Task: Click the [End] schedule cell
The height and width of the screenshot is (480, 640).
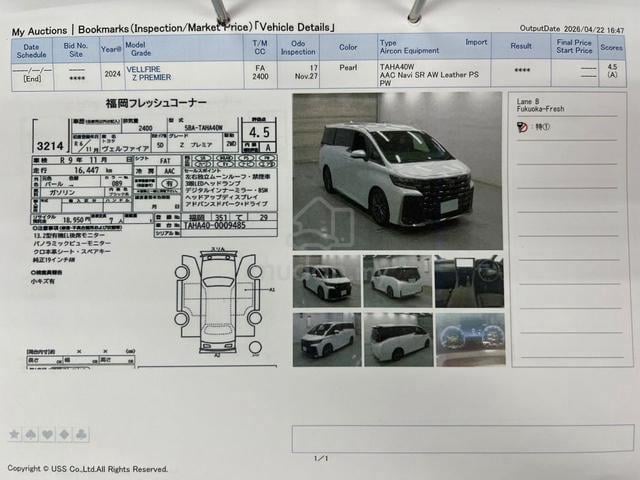Action: click(x=32, y=79)
